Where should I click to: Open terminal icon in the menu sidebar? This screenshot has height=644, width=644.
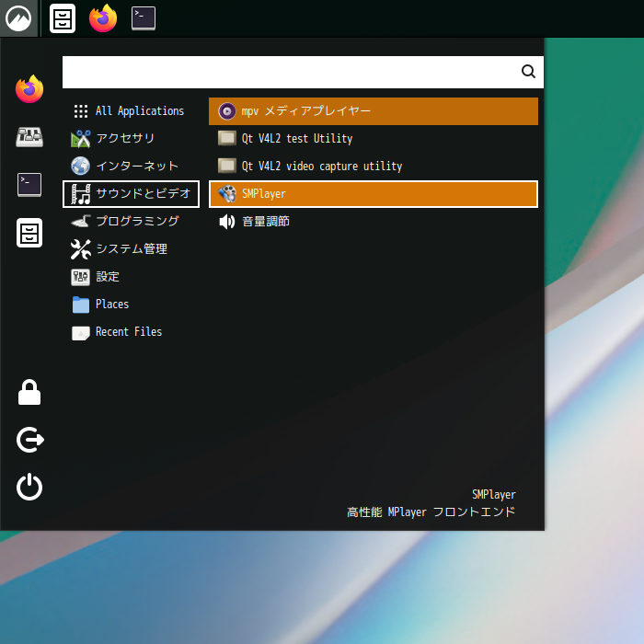coord(29,185)
